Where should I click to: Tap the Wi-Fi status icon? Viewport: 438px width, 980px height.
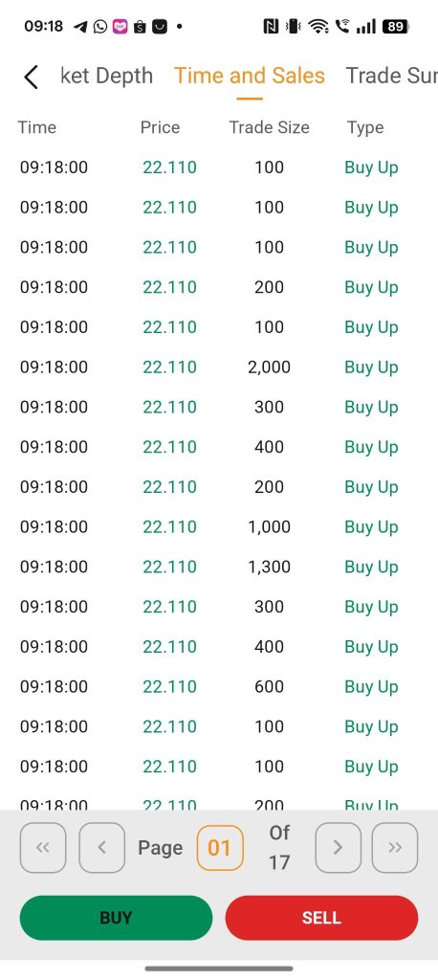coord(318,26)
